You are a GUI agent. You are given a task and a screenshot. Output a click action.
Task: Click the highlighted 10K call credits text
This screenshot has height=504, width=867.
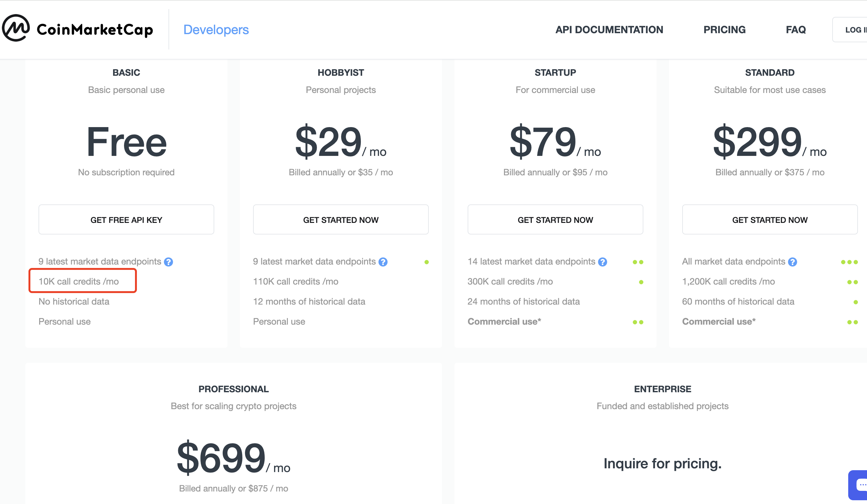click(x=79, y=281)
